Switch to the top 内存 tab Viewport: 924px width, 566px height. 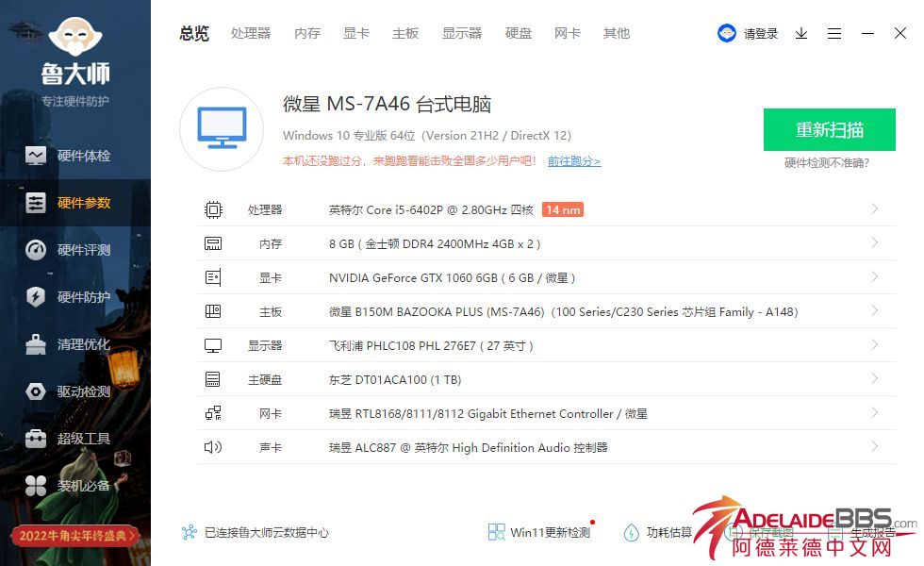point(307,33)
